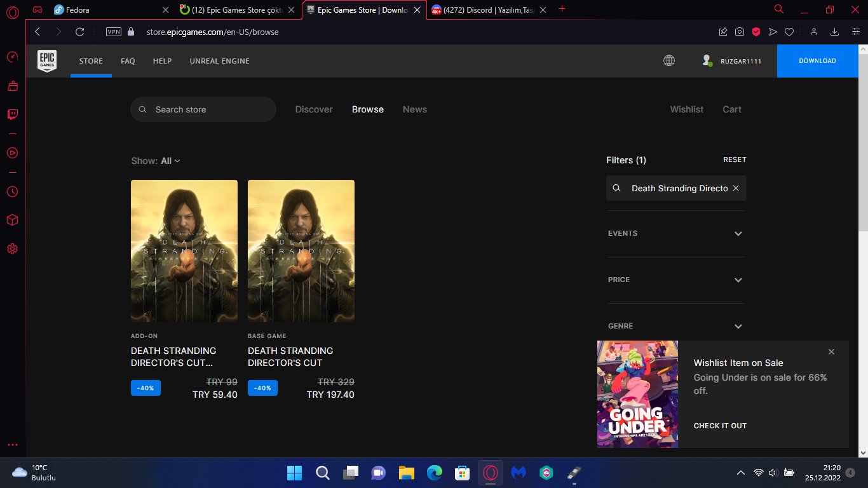
Task: Click the site security padlock icon
Action: point(132,32)
